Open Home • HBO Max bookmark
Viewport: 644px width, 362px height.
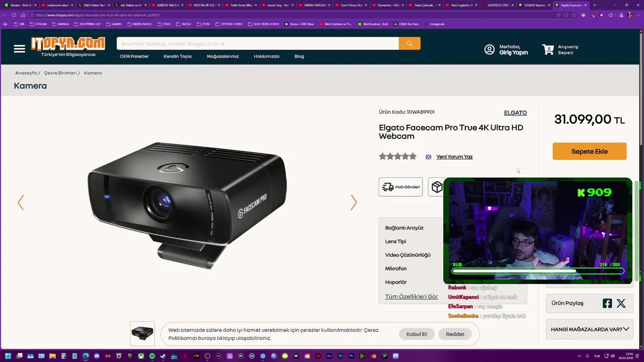tap(299, 24)
